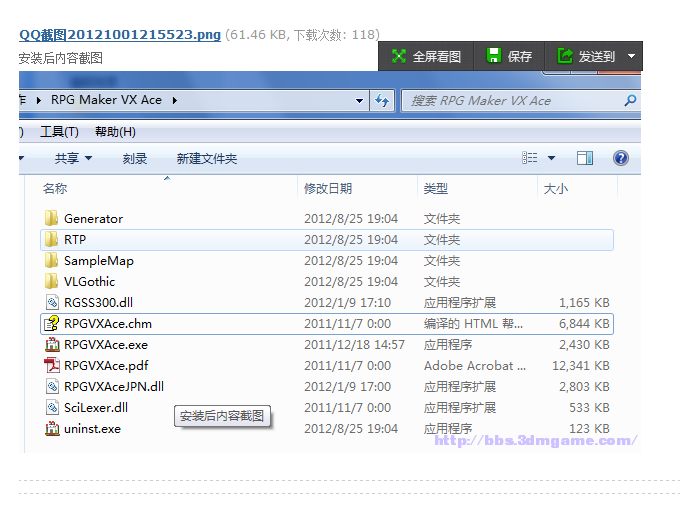The height and width of the screenshot is (510, 680).
Task: Select the RGSS300.dll file name
Action: tap(98, 302)
